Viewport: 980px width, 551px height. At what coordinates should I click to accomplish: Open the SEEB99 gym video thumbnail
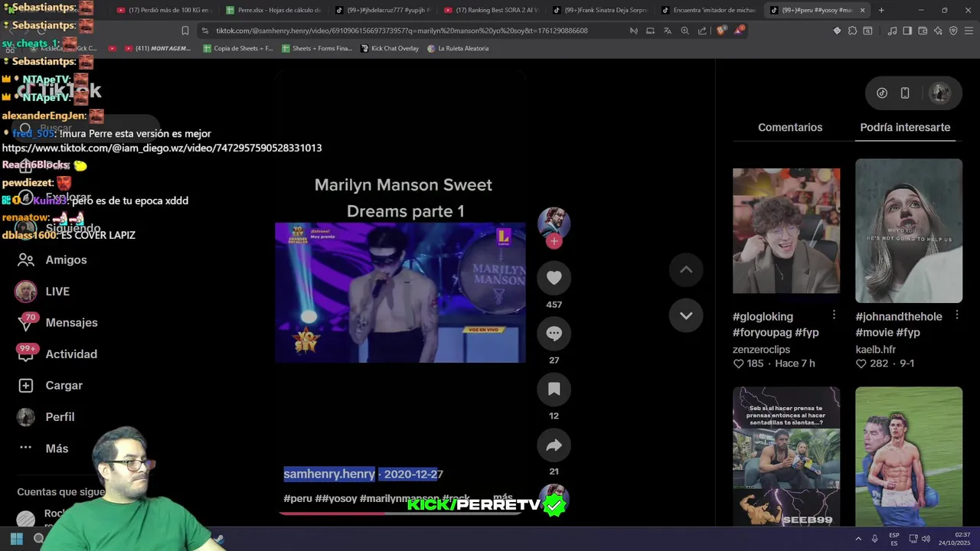(786, 456)
